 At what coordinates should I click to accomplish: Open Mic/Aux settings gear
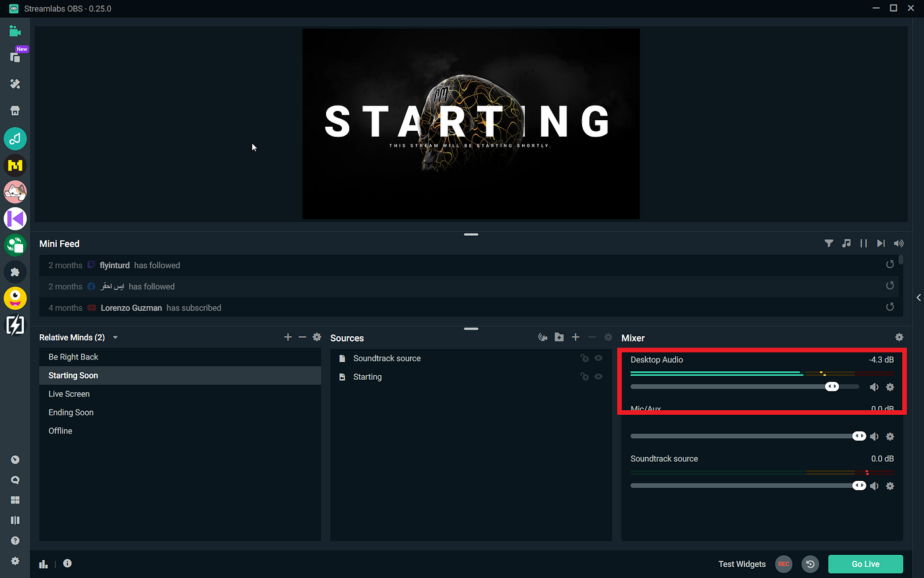[x=890, y=437]
